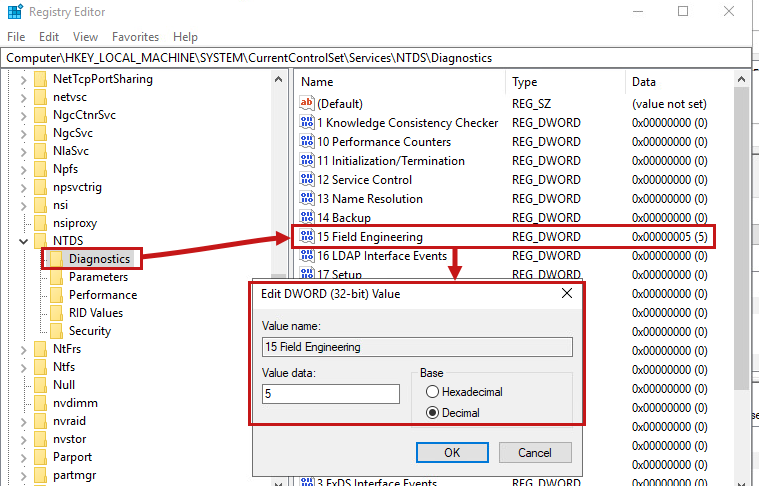This screenshot has width=759, height=486.
Task: Click the Diagnostics folder icon in tree
Action: point(55,259)
